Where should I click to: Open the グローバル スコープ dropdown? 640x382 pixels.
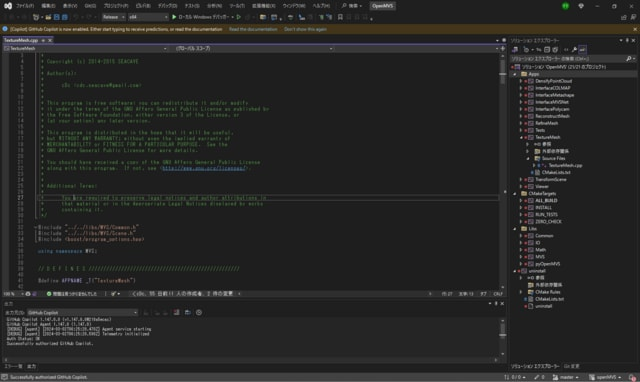[253, 49]
